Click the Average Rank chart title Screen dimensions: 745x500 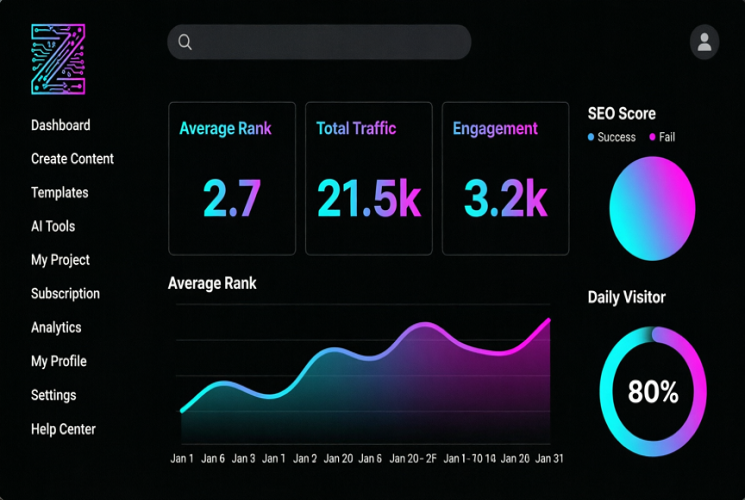pos(212,283)
